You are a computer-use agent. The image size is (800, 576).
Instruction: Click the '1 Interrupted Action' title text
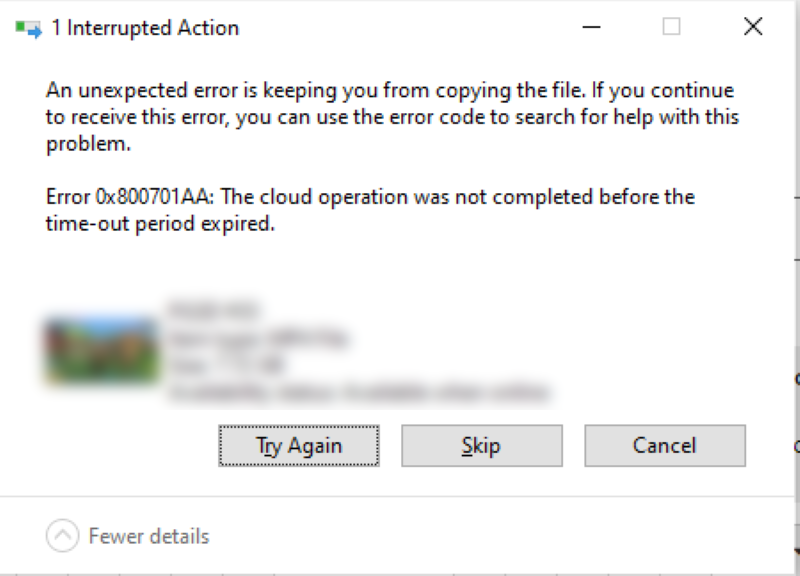click(145, 28)
